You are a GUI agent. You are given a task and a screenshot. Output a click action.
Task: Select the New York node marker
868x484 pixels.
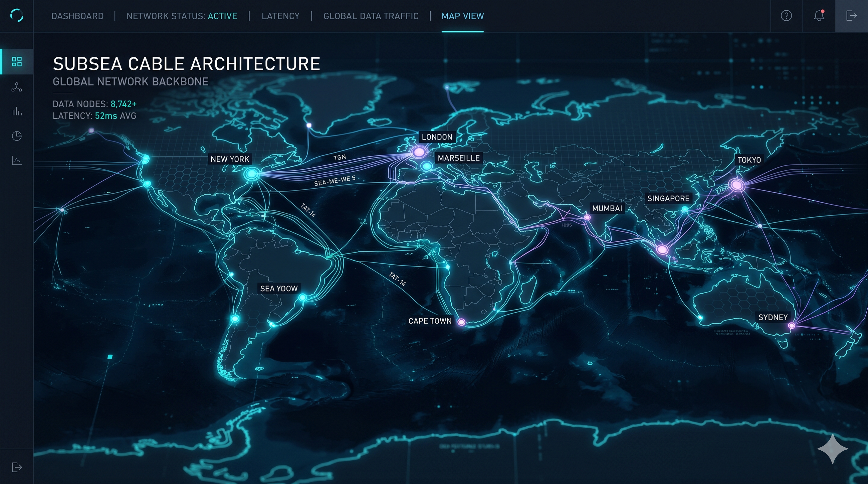251,174
